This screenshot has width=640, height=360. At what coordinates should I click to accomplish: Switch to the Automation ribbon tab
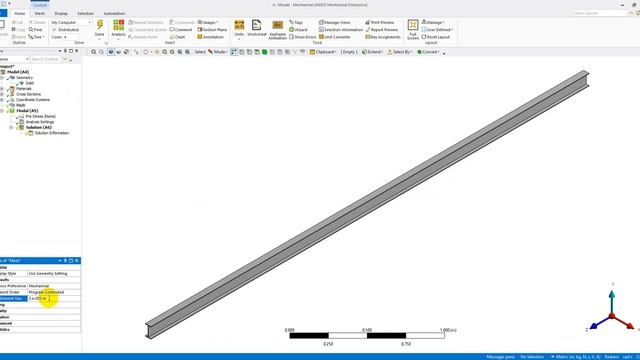coord(114,13)
